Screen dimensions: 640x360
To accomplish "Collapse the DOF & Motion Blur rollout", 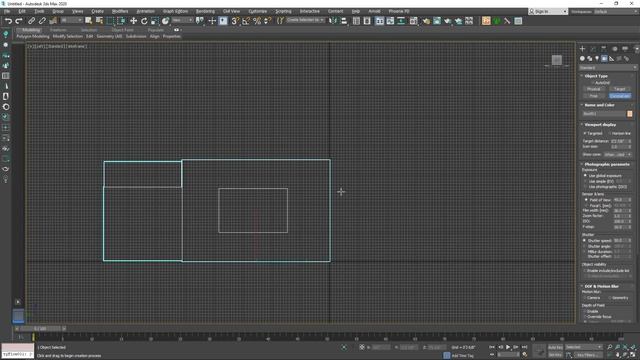I will (x=601, y=286).
